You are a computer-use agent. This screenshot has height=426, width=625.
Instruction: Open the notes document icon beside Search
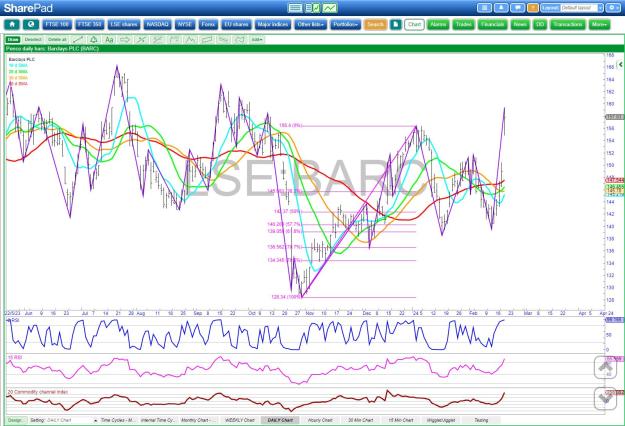click(395, 24)
